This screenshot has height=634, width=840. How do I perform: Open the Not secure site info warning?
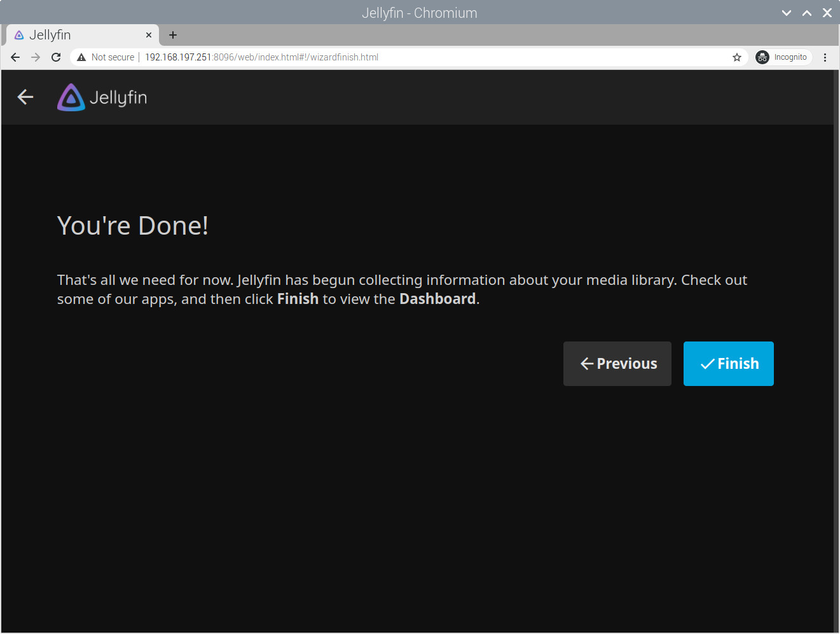tap(106, 57)
